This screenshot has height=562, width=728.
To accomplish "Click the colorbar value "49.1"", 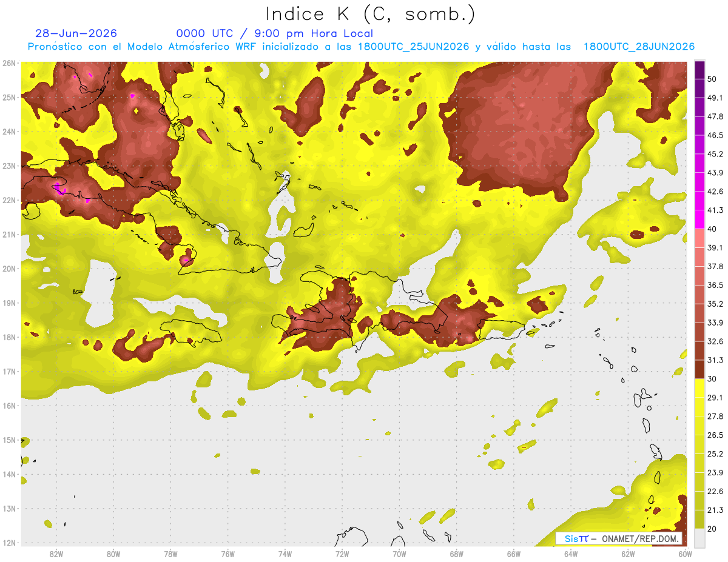I will coord(715,98).
